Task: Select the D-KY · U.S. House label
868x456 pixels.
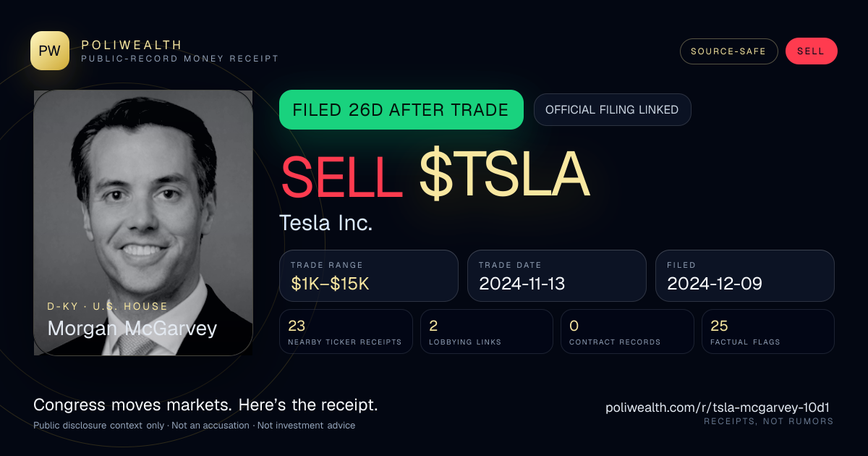Action: pyautogui.click(x=108, y=306)
